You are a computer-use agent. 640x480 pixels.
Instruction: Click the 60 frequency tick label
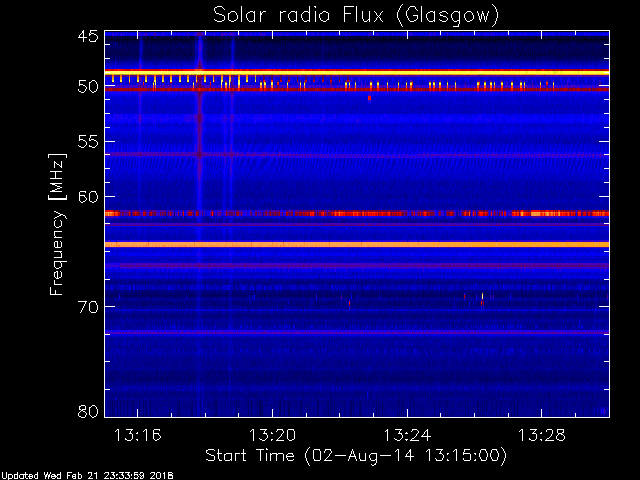[88, 197]
